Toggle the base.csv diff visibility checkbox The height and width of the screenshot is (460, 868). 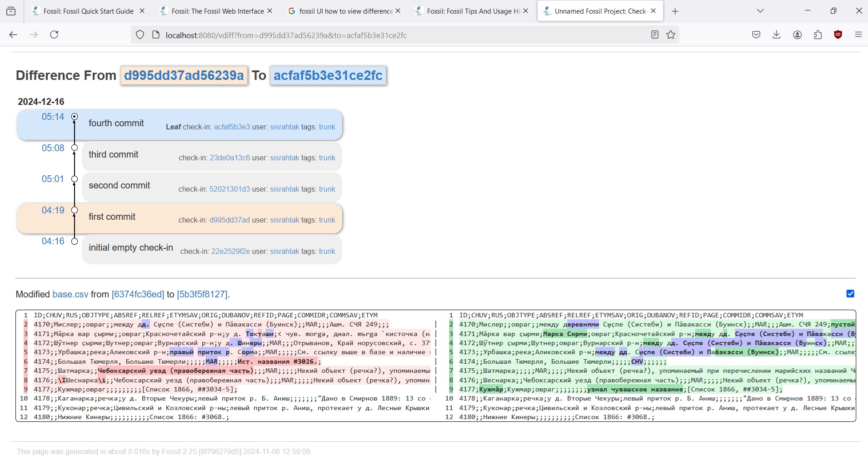[850, 294]
